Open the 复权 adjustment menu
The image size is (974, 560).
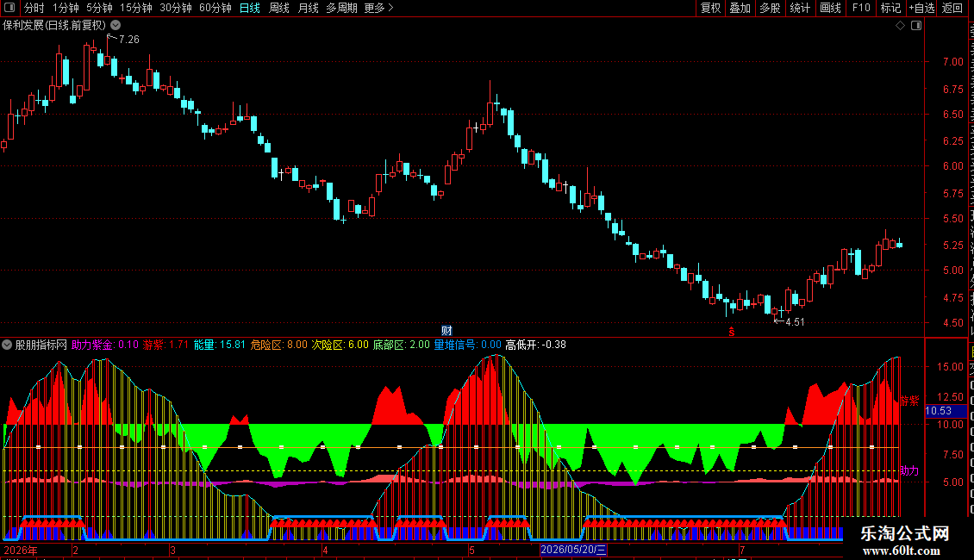coord(710,8)
